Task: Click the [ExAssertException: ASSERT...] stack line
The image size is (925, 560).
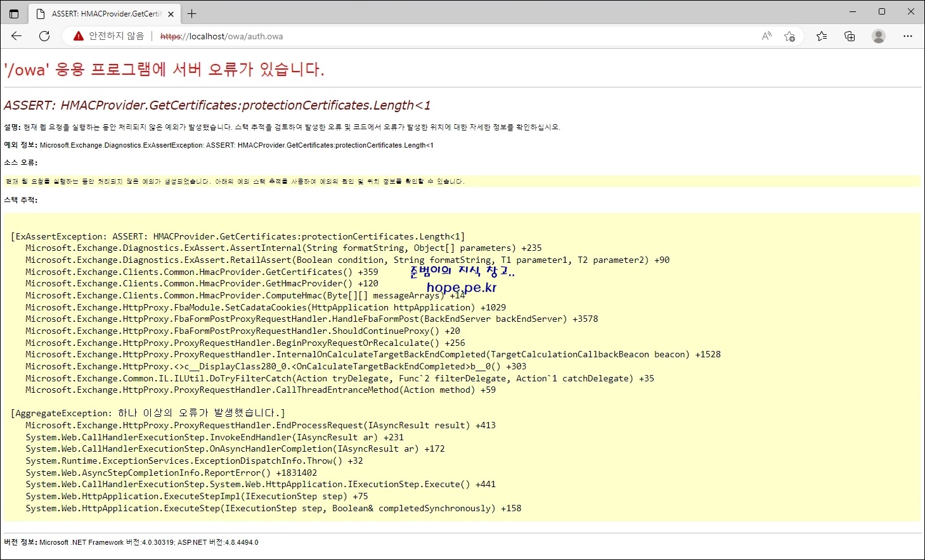Action: (238, 236)
